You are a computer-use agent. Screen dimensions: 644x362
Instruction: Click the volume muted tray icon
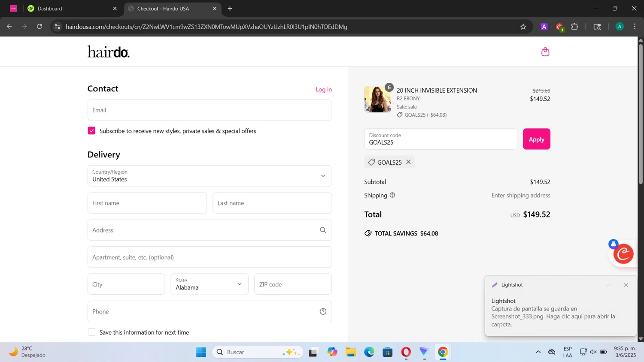pyautogui.click(x=593, y=352)
